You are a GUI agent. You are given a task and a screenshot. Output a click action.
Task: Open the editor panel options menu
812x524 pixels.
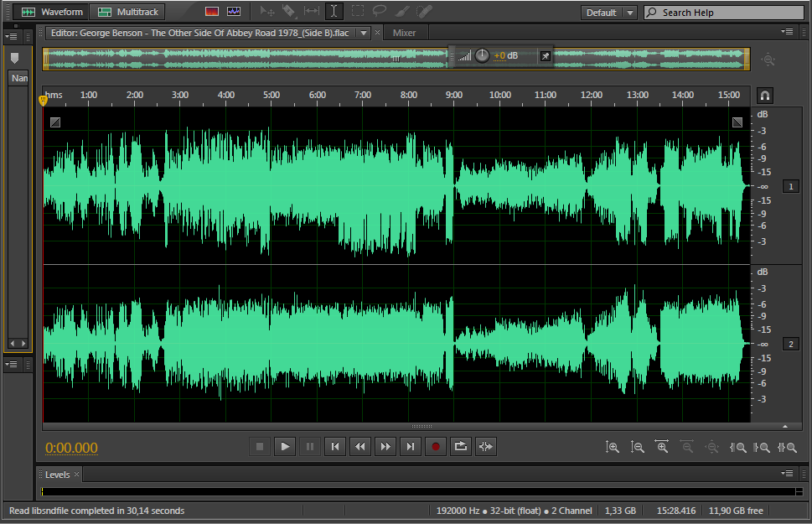click(787, 32)
